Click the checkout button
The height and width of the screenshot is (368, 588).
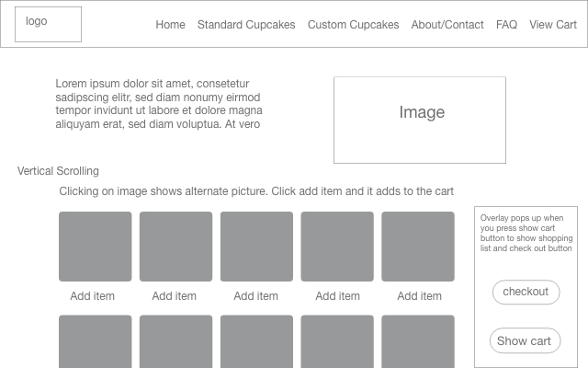526,293
